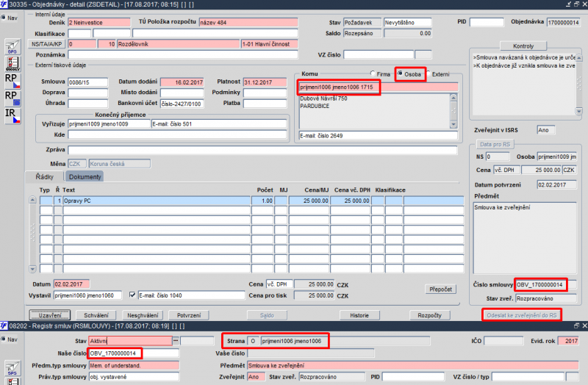Click the Komu name field prijmeni1006
Screen dimensions: 588x385
(x=379, y=87)
